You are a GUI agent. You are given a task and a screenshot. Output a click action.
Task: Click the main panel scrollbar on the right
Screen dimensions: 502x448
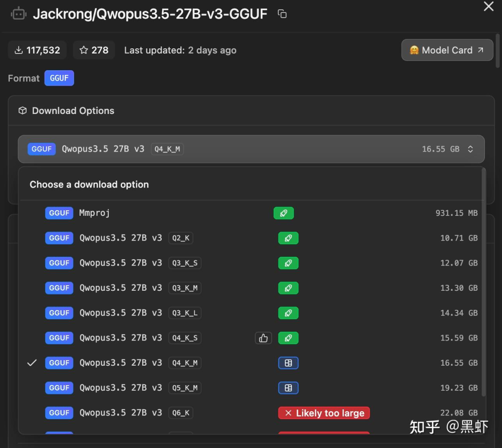[x=497, y=51]
